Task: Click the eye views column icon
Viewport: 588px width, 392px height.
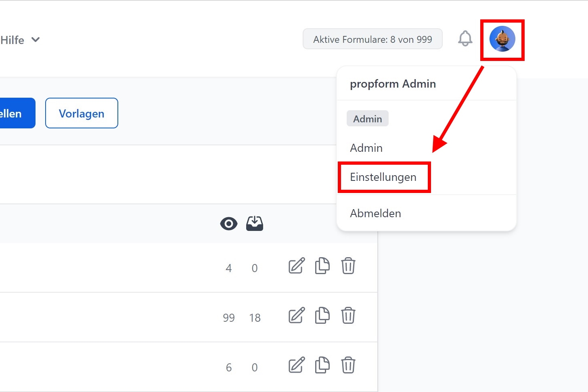Action: tap(228, 224)
